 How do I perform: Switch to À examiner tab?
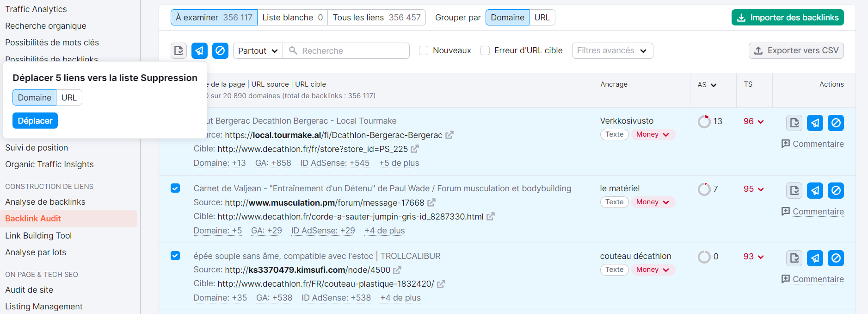(x=214, y=18)
